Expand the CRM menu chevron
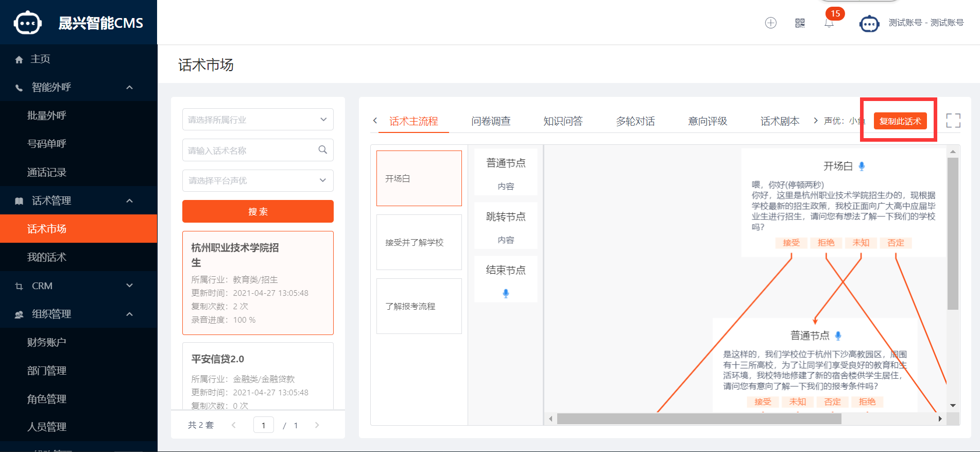This screenshot has height=452, width=980. (130, 286)
